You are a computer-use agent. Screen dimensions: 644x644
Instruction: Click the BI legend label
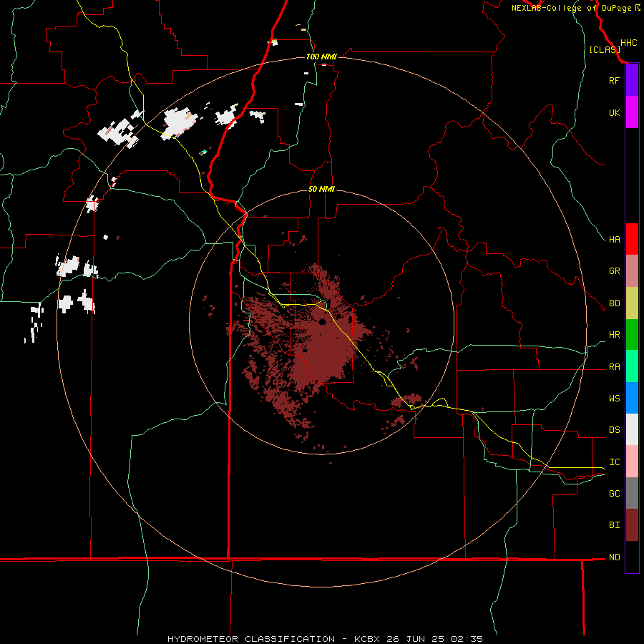click(614, 525)
